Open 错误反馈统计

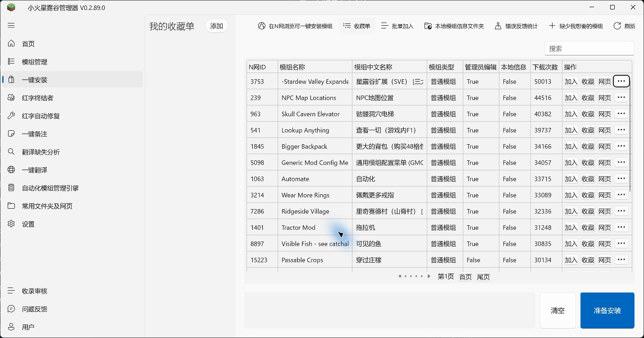[516, 26]
